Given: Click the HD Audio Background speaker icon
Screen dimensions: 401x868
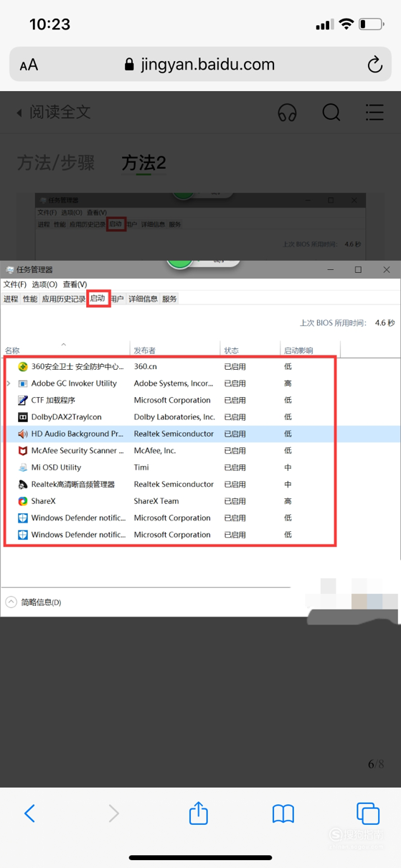Looking at the screenshot, I should pos(23,434).
